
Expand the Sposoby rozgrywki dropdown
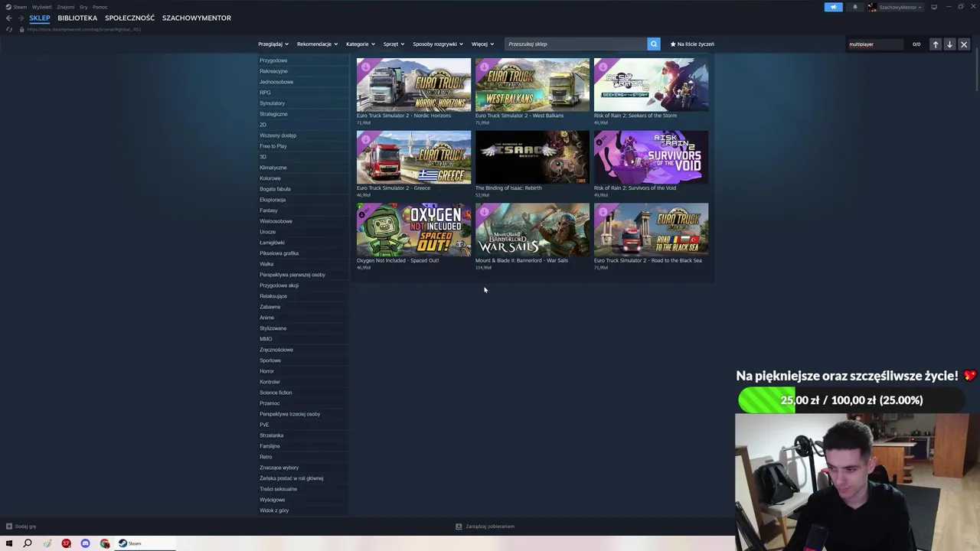point(438,44)
